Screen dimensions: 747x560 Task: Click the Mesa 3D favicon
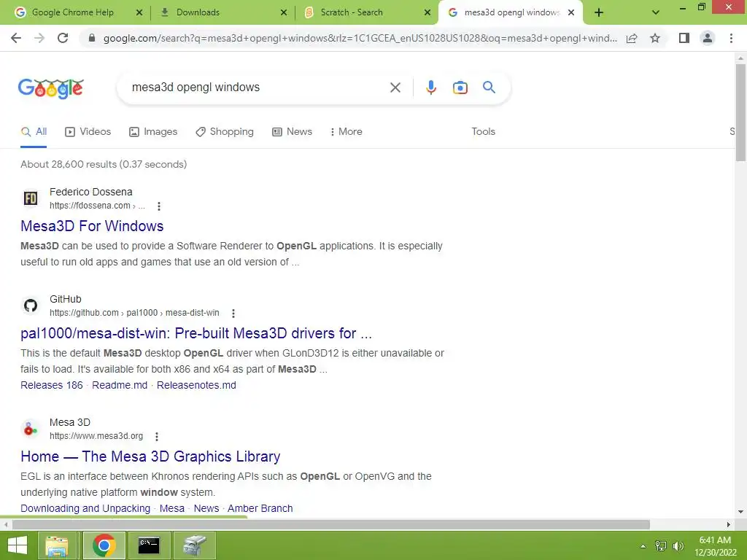click(31, 429)
